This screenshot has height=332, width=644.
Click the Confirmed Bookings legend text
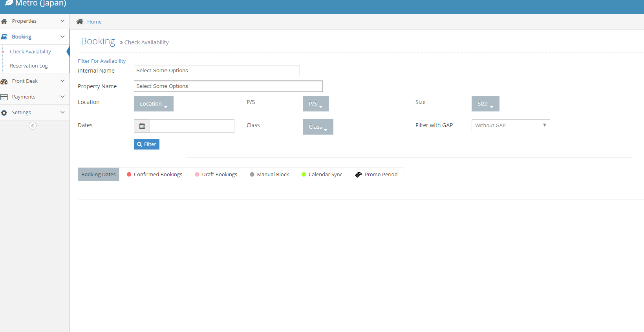pyautogui.click(x=158, y=175)
